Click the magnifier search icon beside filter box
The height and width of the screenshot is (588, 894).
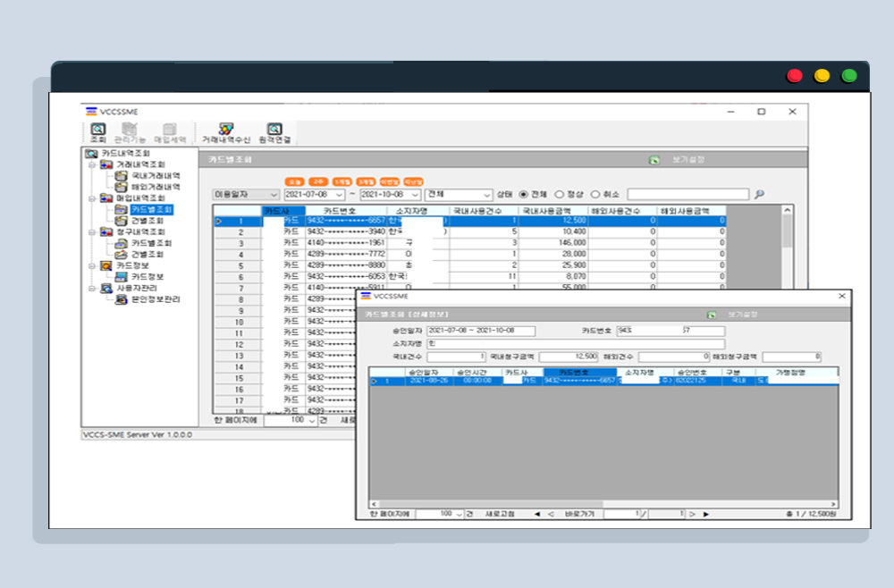click(x=759, y=194)
